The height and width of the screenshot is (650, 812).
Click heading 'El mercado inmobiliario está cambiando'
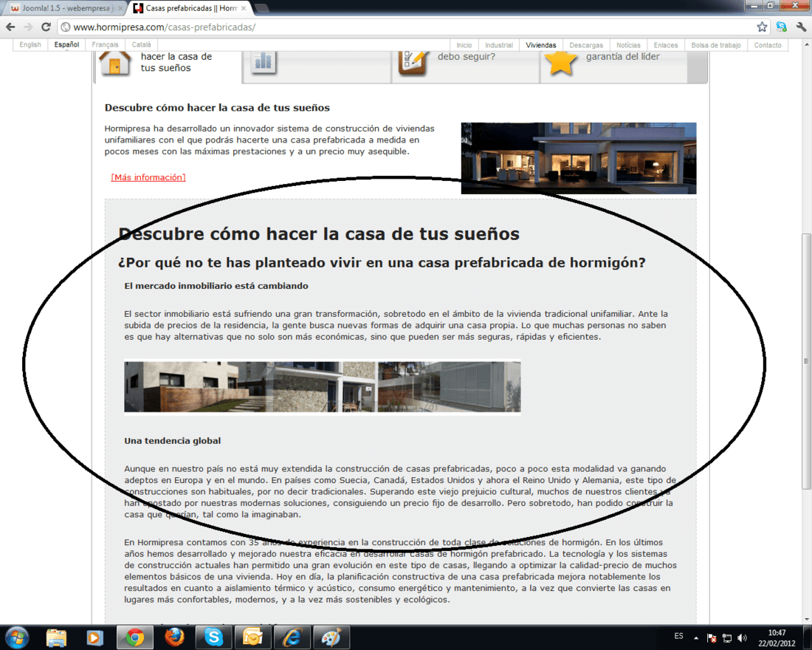point(216,286)
